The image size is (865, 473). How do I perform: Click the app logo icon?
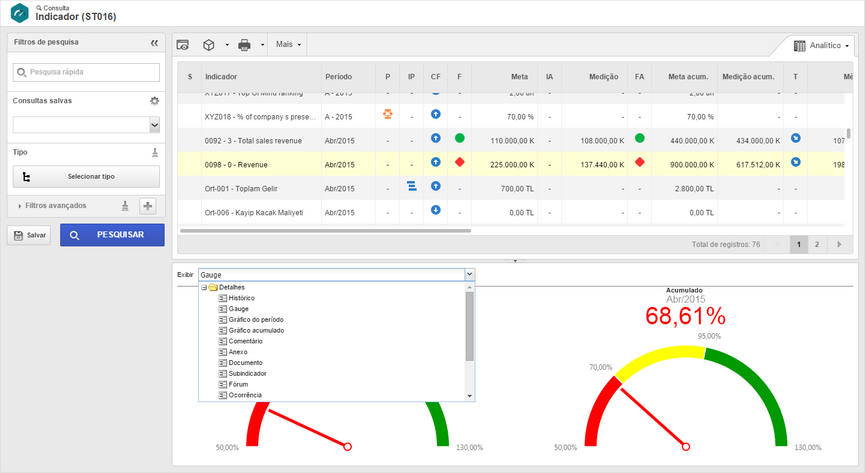pos(20,13)
